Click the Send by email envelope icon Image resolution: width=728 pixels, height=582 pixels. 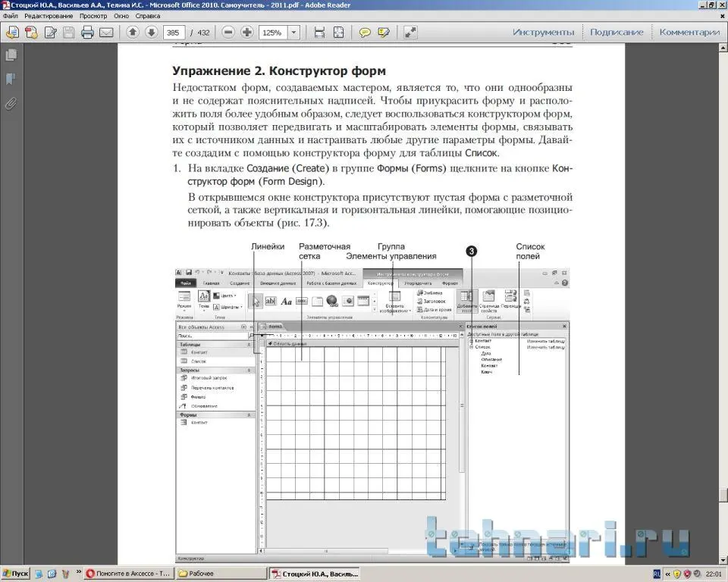(106, 33)
